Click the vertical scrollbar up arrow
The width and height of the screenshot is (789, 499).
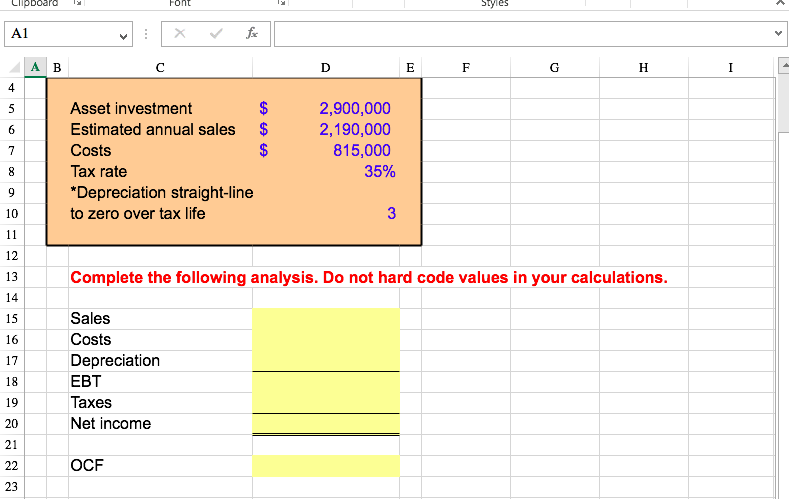[783, 66]
